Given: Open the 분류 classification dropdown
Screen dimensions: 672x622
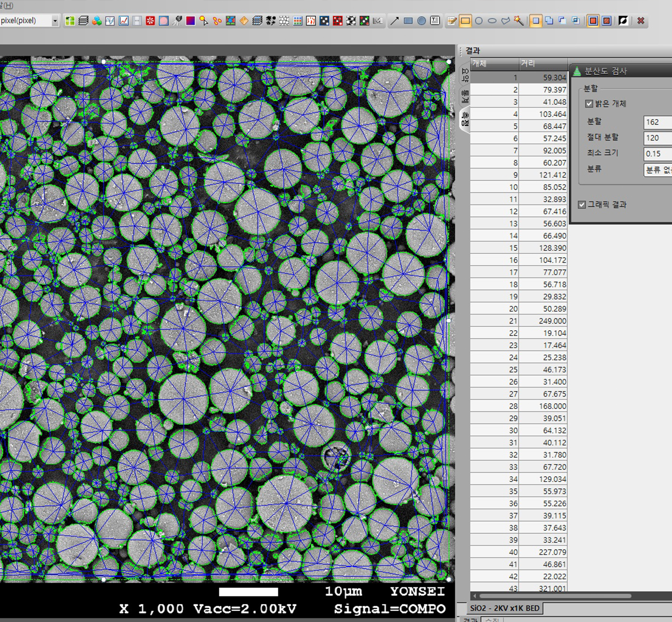Looking at the screenshot, I should point(657,169).
